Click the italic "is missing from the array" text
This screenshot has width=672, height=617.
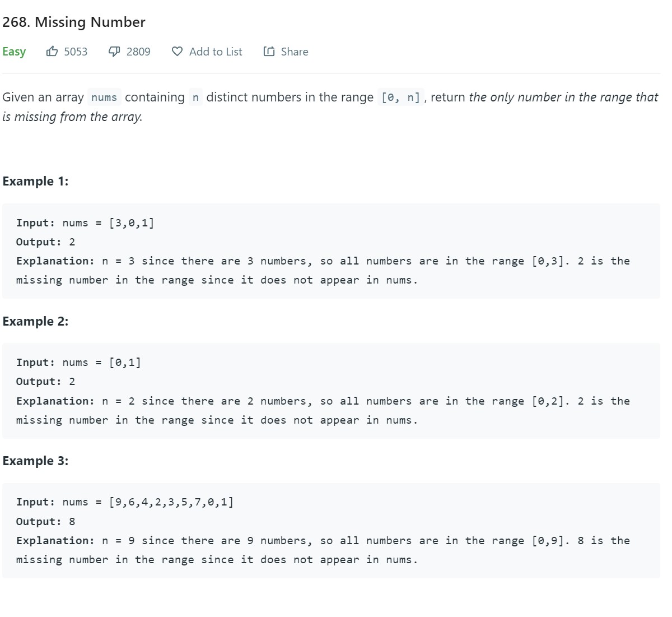tap(72, 117)
